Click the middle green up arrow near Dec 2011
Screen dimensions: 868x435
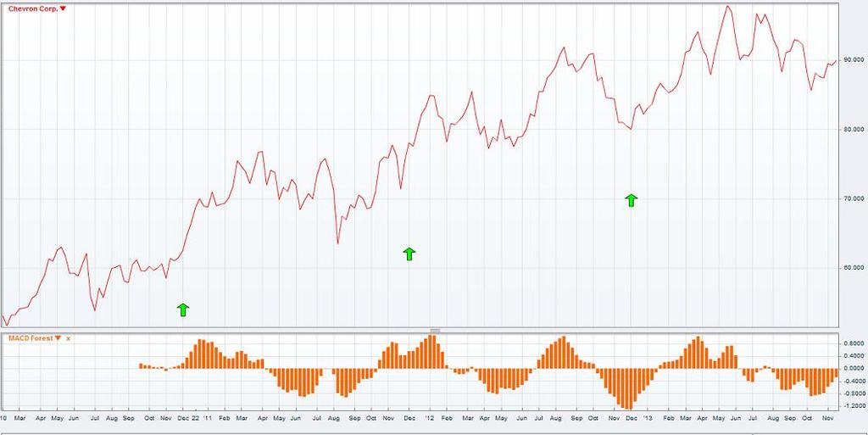click(x=409, y=253)
